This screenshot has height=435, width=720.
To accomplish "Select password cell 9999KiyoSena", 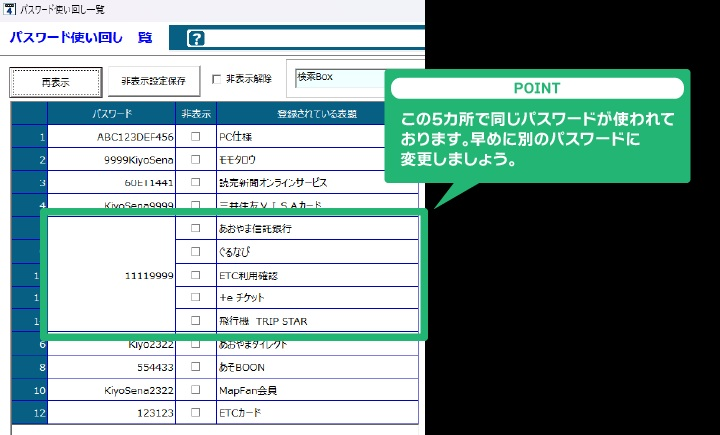I will (x=112, y=159).
